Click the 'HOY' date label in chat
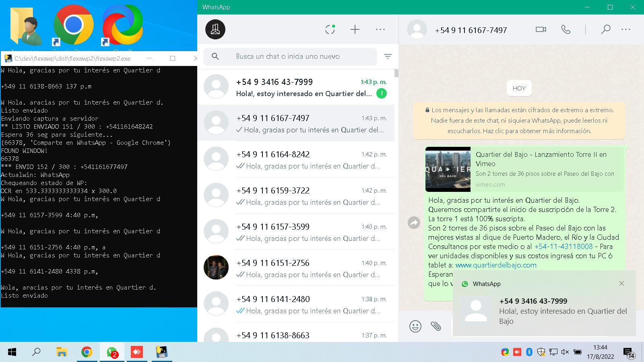The image size is (644, 362). [x=519, y=88]
